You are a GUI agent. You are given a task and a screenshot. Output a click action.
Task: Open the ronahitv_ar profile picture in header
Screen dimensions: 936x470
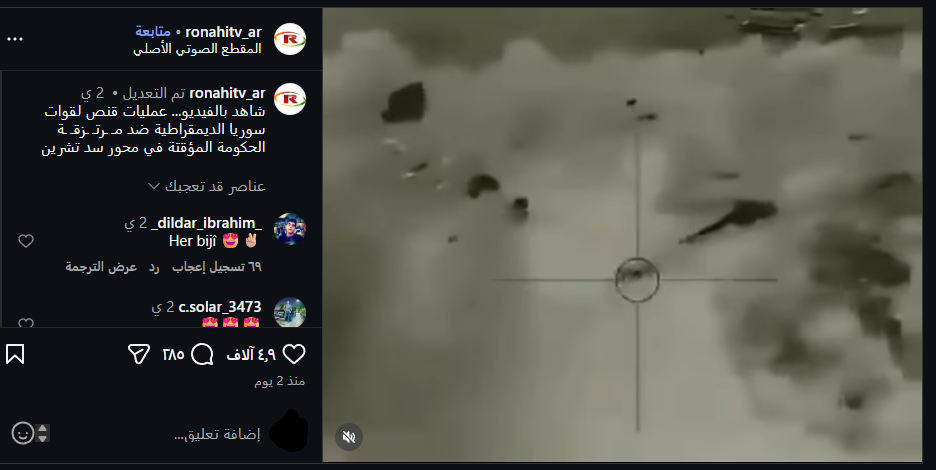[290, 39]
